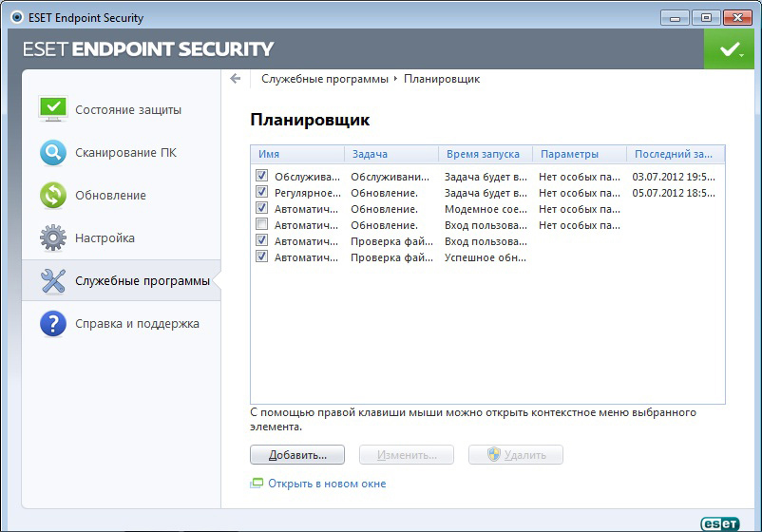The width and height of the screenshot is (762, 532).
Task: Open the green protection status dropdown
Action: [x=730, y=49]
